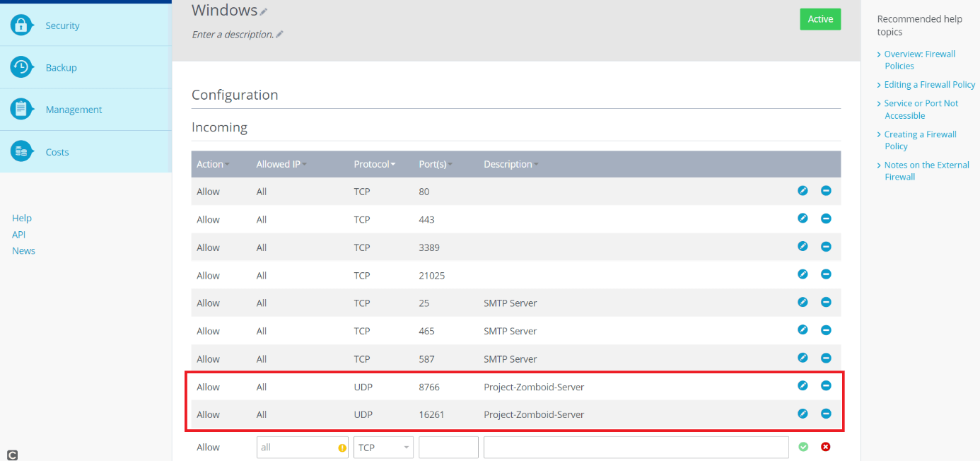Click the yellow warning icon in Allowed IP field
The height and width of the screenshot is (461, 980).
click(342, 448)
